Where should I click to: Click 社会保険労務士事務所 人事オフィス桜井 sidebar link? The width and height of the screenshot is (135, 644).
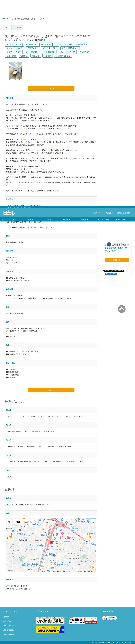click(x=116, y=249)
